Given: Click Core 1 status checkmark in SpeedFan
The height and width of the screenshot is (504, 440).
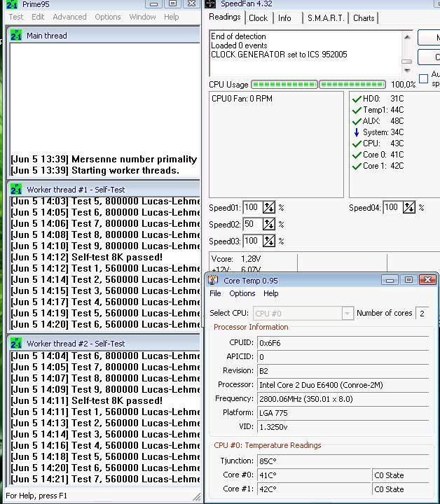Looking at the screenshot, I should pyautogui.click(x=357, y=166).
